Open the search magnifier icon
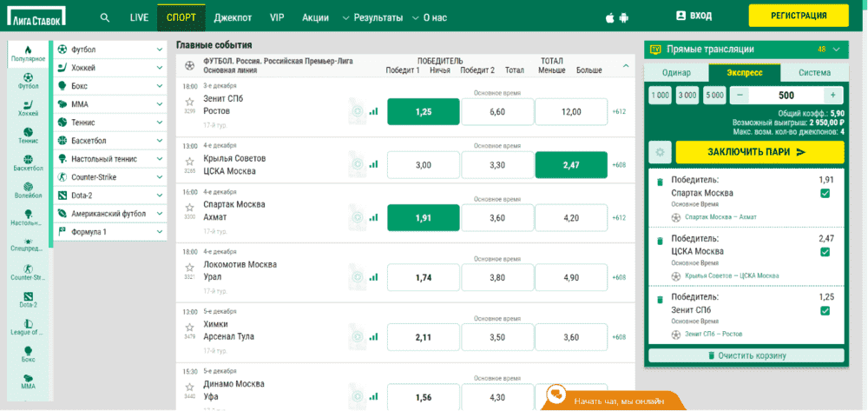Image resolution: width=868 pixels, height=411 pixels. pyautogui.click(x=105, y=17)
